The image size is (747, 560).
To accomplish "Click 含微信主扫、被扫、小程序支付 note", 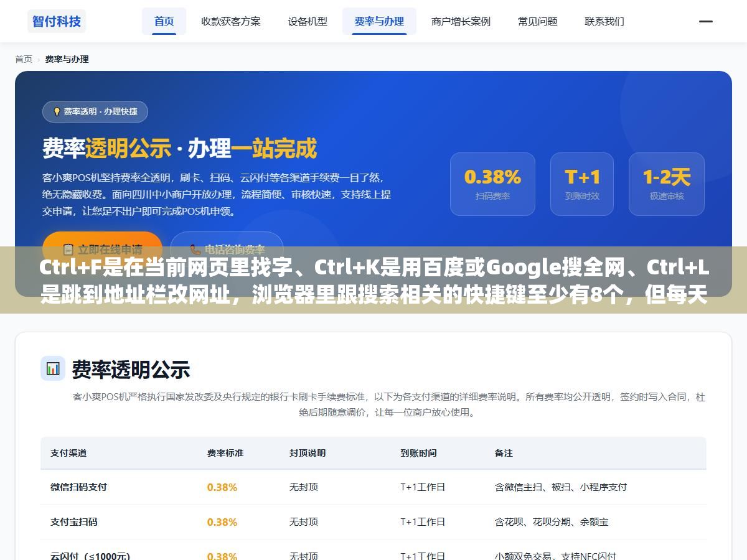I will point(561,487).
